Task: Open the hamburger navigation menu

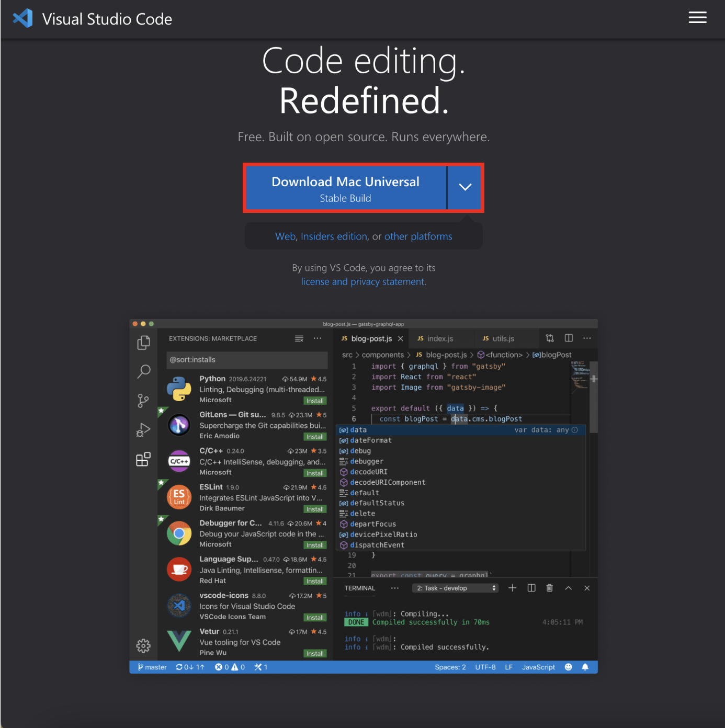Action: 697,17
